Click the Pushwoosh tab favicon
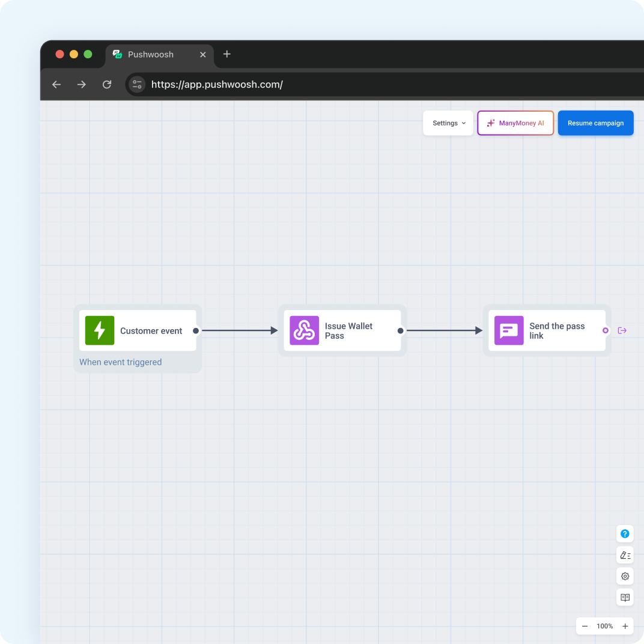Screen dimensions: 644x644 (117, 54)
